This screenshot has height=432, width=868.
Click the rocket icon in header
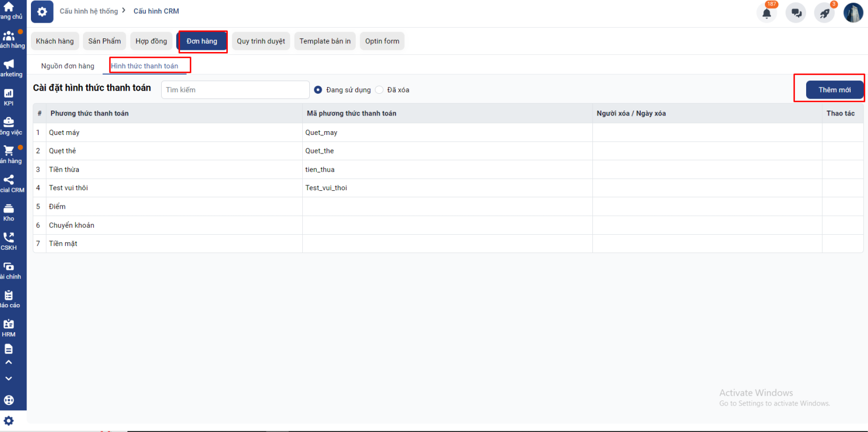[x=825, y=13]
